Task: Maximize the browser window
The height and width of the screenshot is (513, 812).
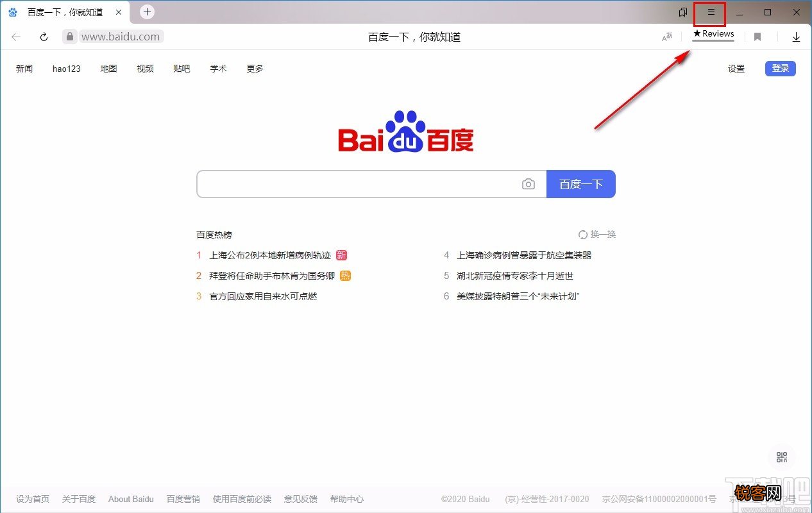Action: click(768, 12)
